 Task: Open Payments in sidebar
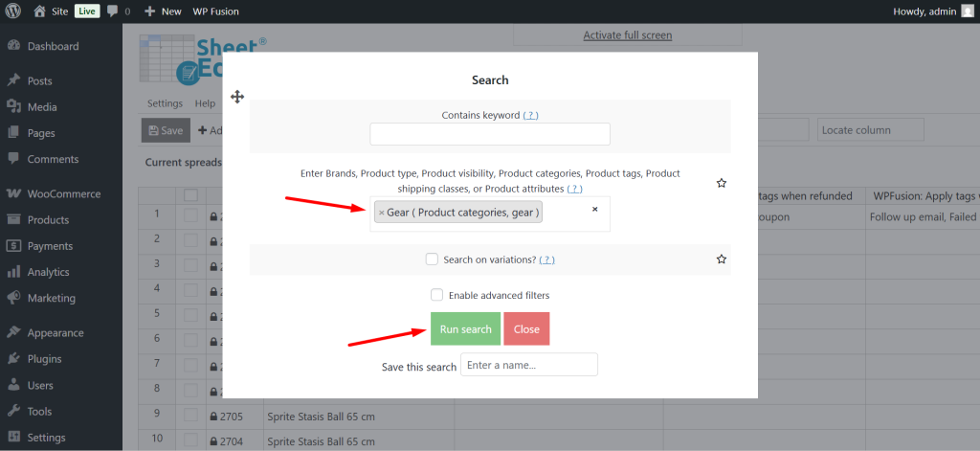click(50, 246)
